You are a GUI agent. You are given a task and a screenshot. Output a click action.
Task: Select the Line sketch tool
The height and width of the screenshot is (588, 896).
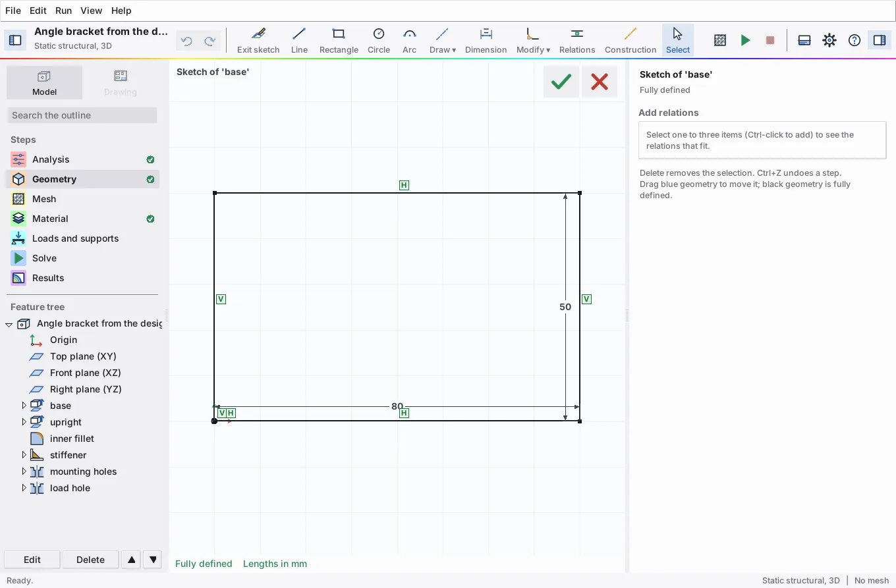click(299, 40)
